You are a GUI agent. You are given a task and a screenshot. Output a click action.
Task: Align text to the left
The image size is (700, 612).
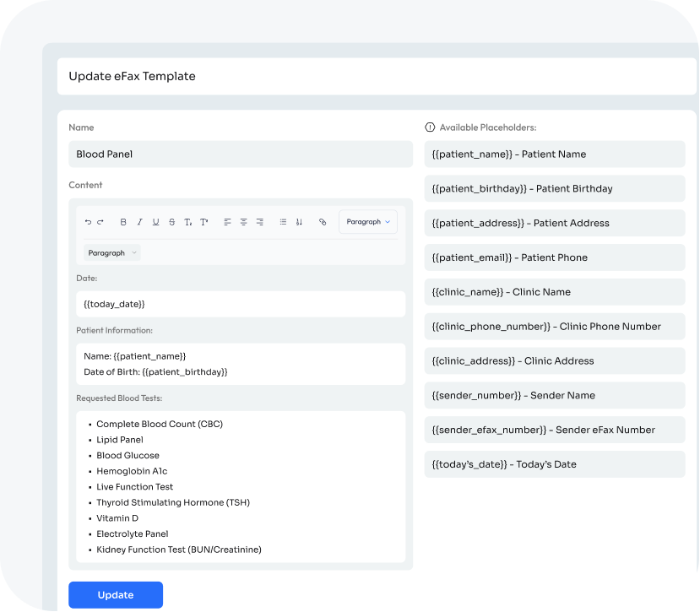point(227,222)
